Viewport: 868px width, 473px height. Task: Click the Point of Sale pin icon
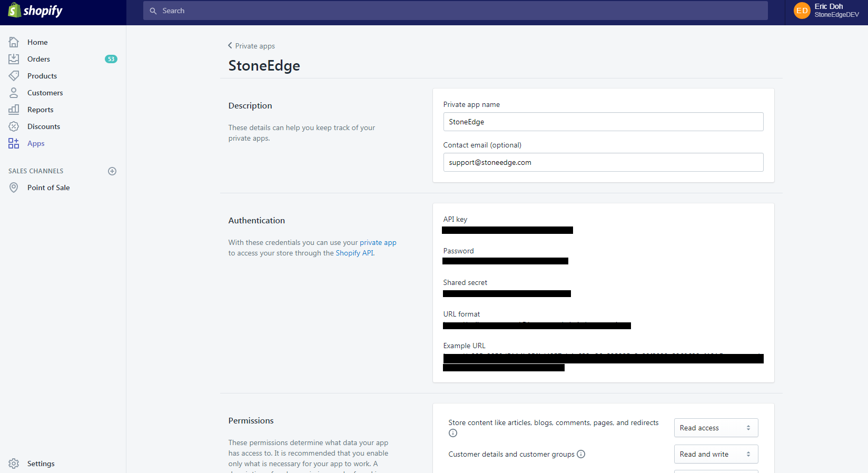pyautogui.click(x=14, y=188)
